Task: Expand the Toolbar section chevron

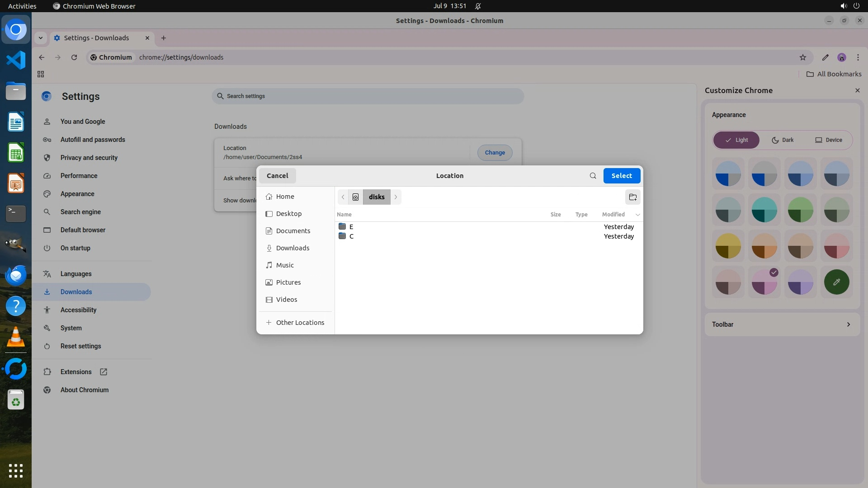Action: click(848, 324)
